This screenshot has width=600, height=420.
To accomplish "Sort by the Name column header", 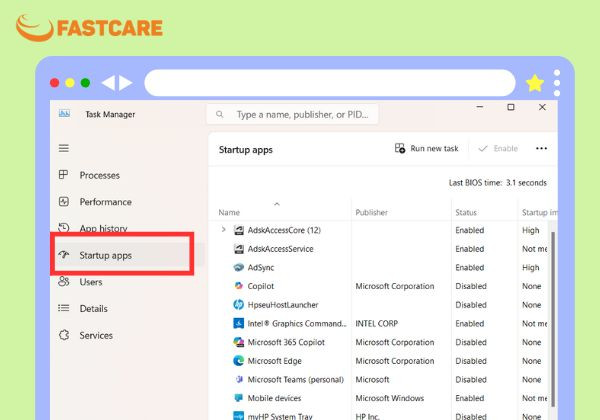I will click(x=229, y=212).
